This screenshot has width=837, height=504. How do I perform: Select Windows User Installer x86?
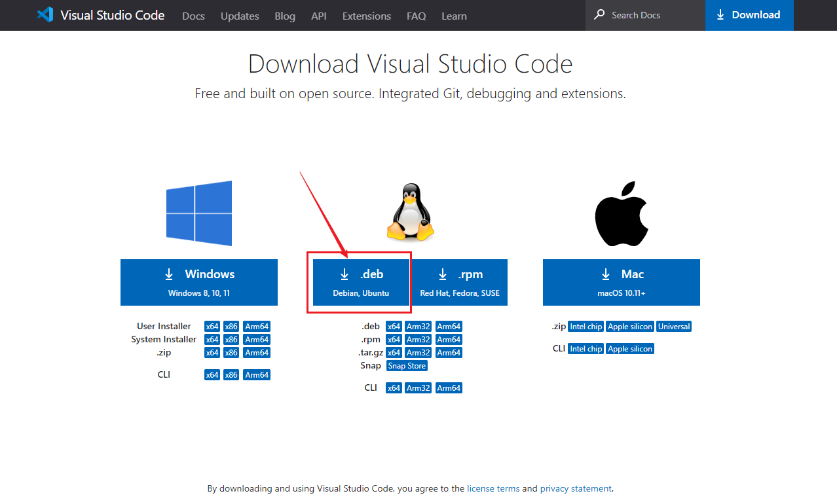(x=231, y=327)
